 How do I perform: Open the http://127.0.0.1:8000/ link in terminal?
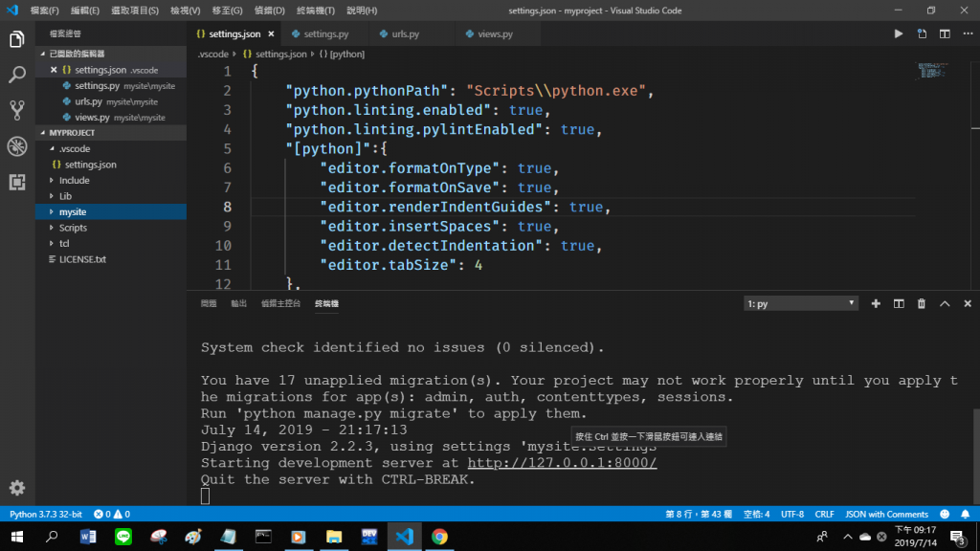tap(562, 463)
